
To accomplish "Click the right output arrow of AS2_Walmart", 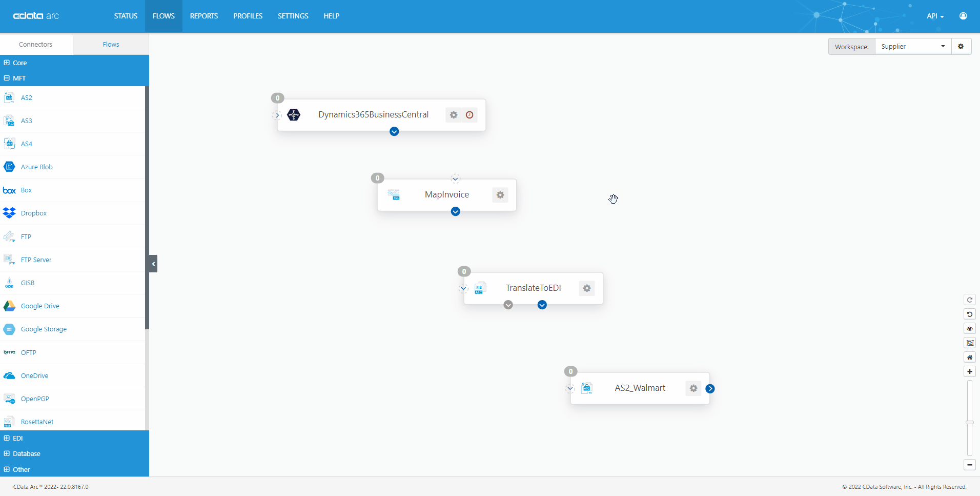I will click(710, 388).
